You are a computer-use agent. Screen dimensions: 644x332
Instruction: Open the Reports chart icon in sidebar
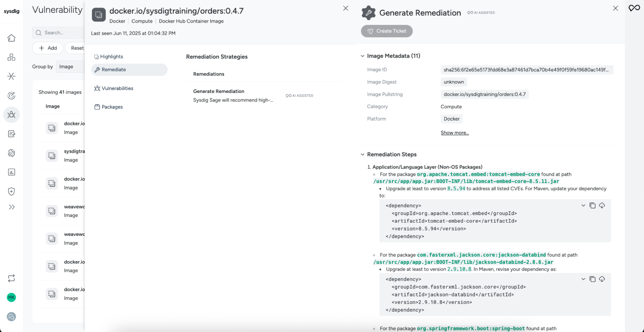tap(11, 172)
